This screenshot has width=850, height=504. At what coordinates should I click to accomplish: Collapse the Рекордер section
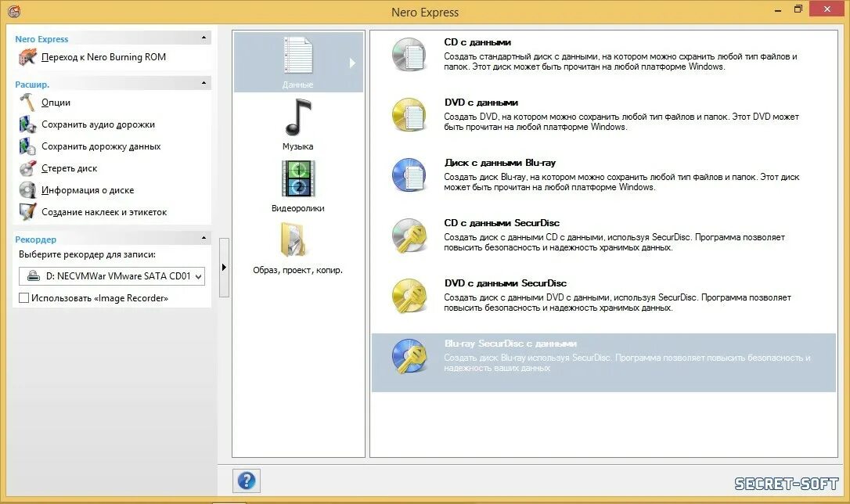203,238
